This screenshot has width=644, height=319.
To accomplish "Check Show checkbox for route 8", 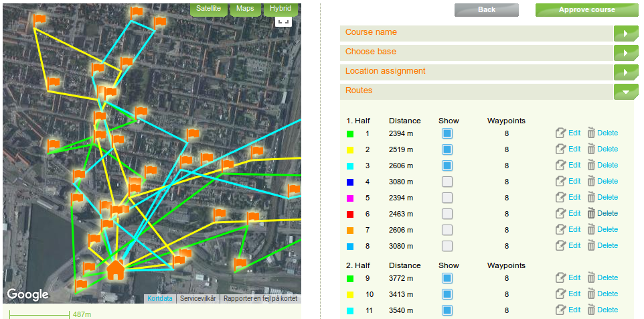I will pyautogui.click(x=447, y=246).
